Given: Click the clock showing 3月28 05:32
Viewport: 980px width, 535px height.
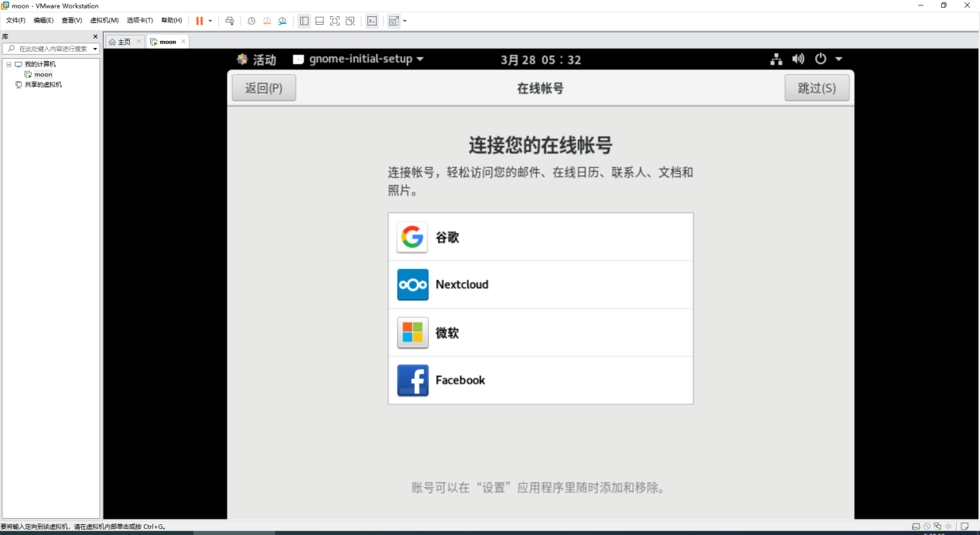Looking at the screenshot, I should (x=541, y=60).
